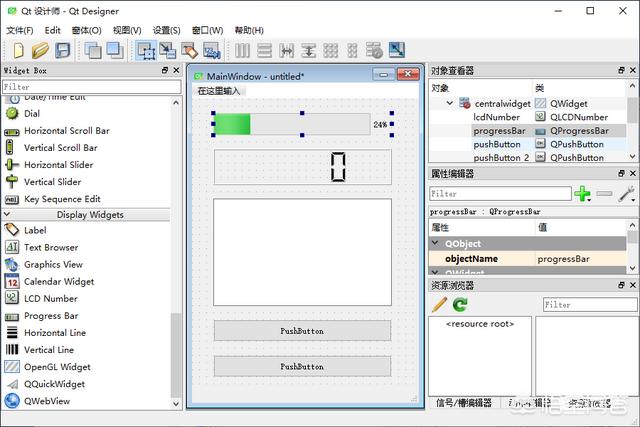640x427 pixels.
Task: Collapse the Display Widgets category
Action: click(7, 214)
